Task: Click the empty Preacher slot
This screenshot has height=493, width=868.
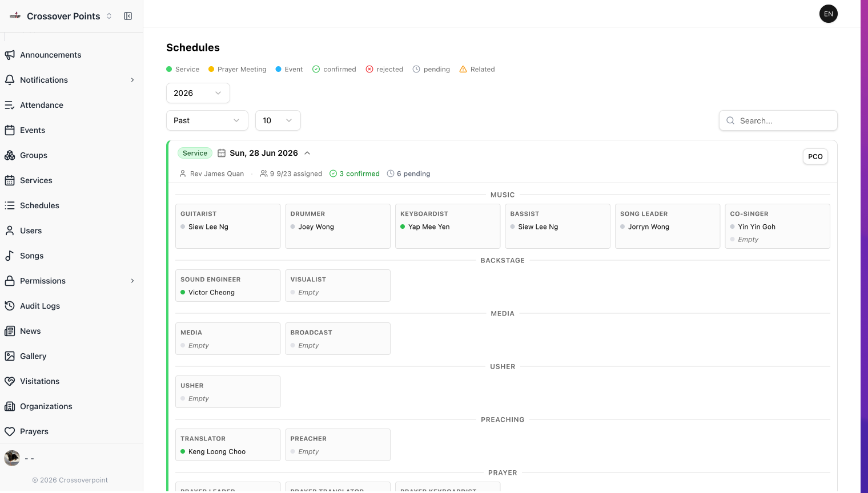Action: 338,444
